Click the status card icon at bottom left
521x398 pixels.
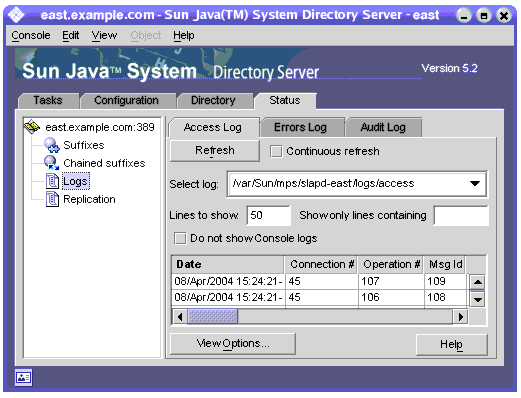point(23,377)
